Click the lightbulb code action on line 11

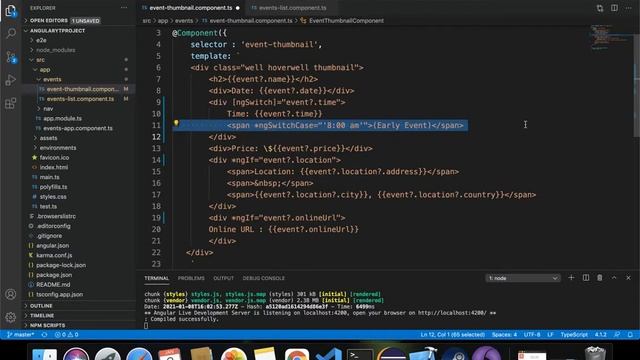pos(176,123)
